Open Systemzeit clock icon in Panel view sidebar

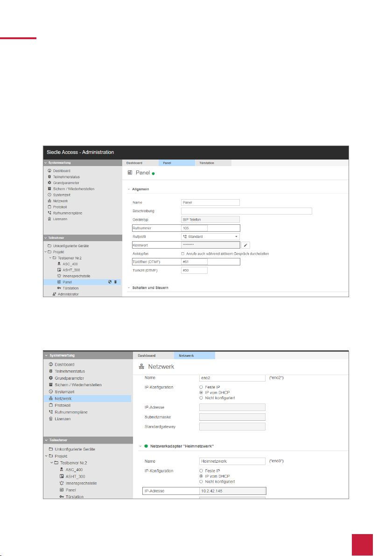[x=49, y=195]
